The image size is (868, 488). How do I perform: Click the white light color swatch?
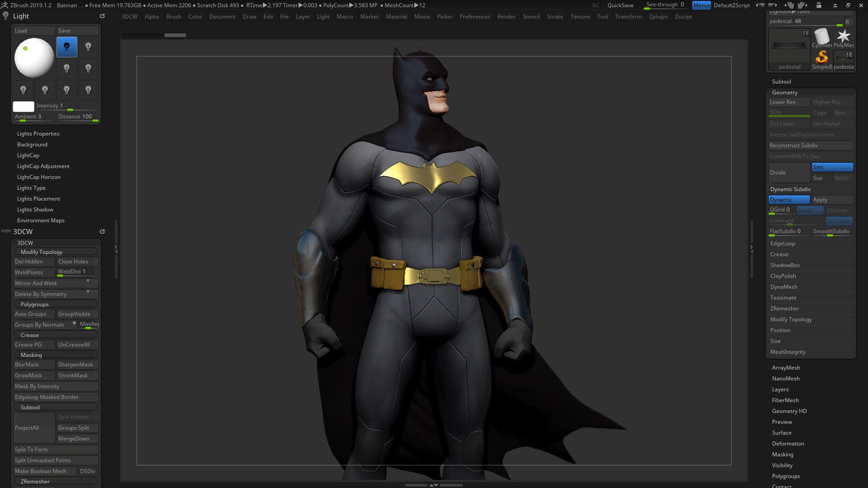24,107
